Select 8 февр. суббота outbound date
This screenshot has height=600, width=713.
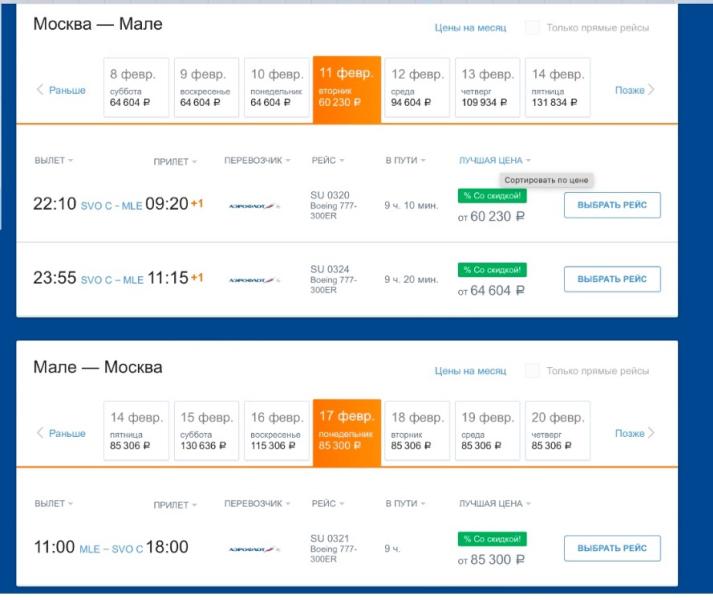click(x=137, y=87)
